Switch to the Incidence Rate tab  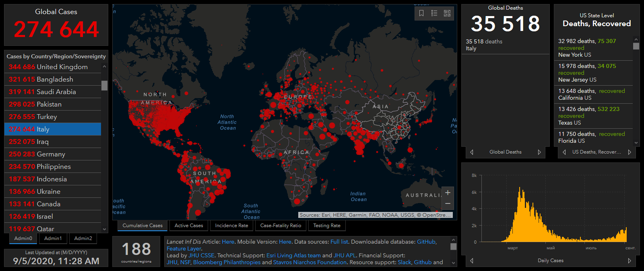tap(231, 226)
